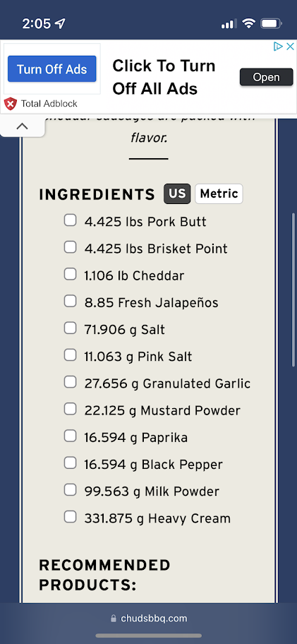Switch units to Metric
This screenshot has height=644, width=297.
[219, 194]
